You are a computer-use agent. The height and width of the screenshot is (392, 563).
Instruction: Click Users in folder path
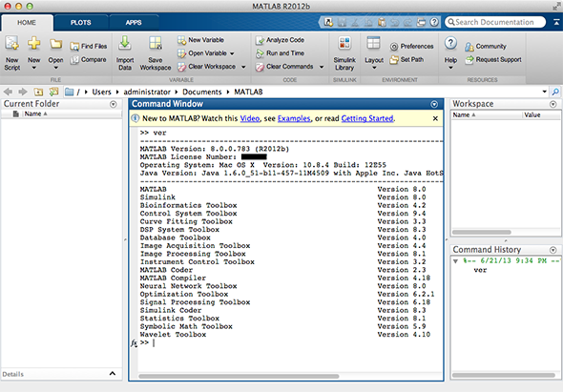[x=101, y=92]
